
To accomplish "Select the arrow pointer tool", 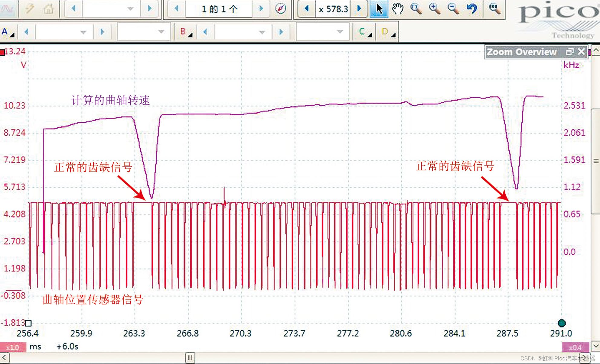I will (x=379, y=9).
